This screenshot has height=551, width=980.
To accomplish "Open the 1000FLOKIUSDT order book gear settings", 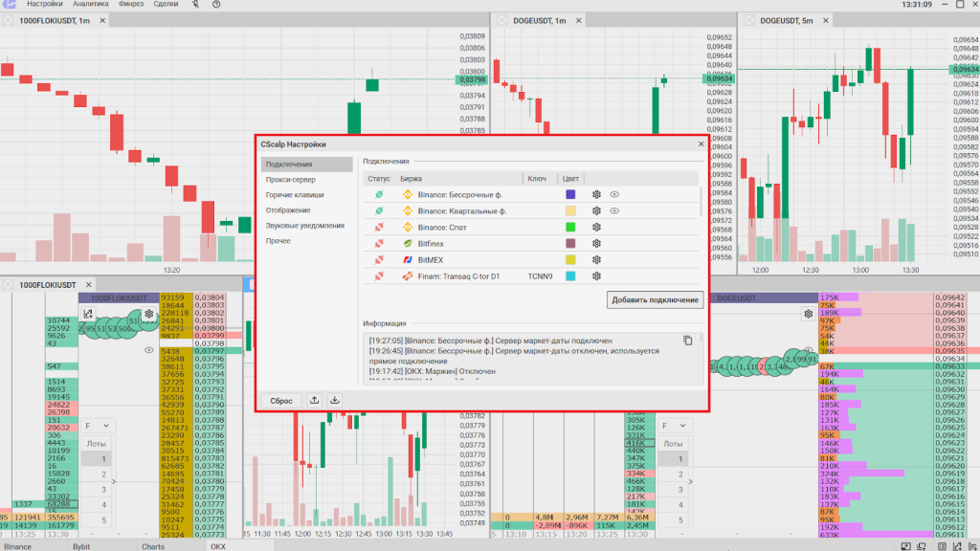I will [149, 314].
